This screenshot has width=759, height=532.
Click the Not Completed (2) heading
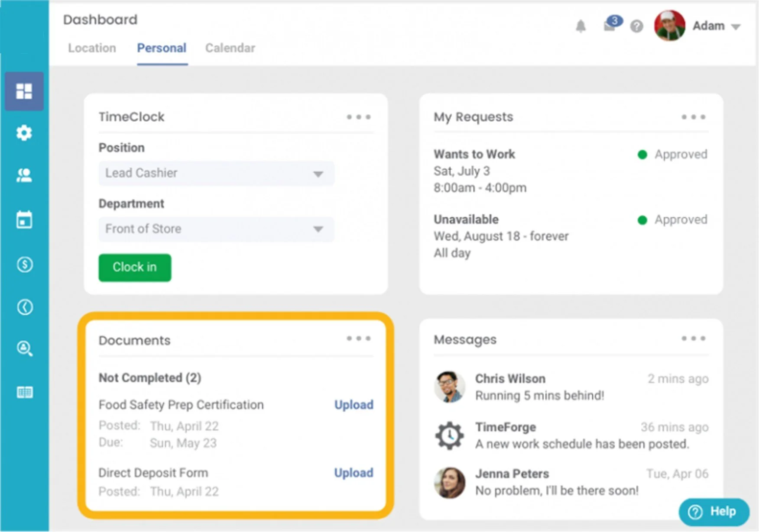(x=150, y=378)
